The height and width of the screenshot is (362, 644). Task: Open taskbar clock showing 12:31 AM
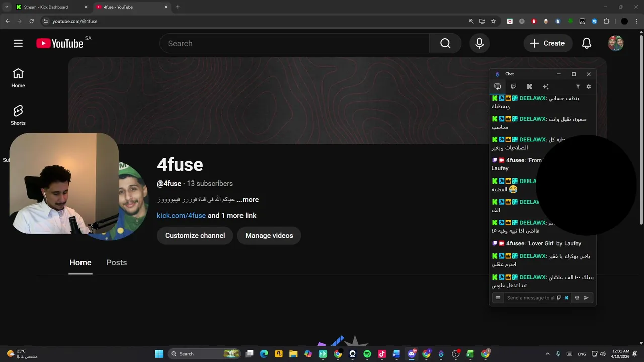[621, 354]
